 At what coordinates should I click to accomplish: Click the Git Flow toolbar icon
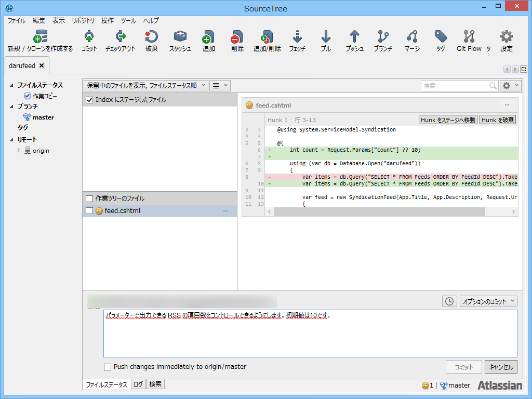(x=469, y=37)
